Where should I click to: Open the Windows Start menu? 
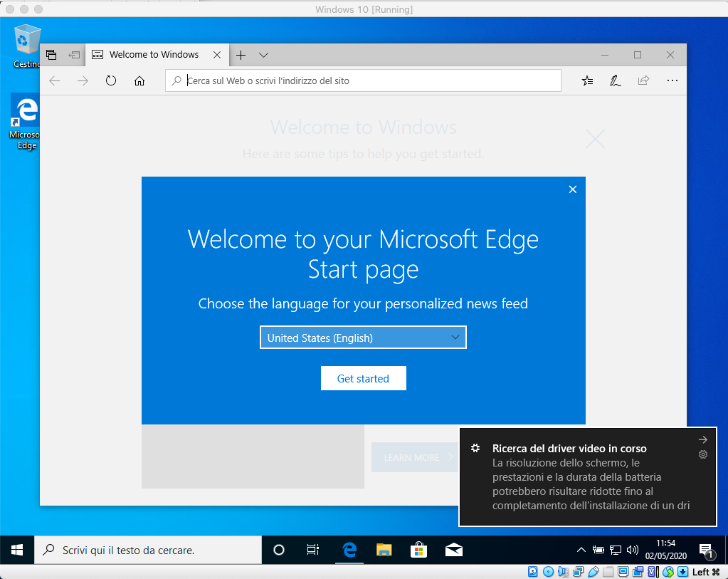pos(17,551)
